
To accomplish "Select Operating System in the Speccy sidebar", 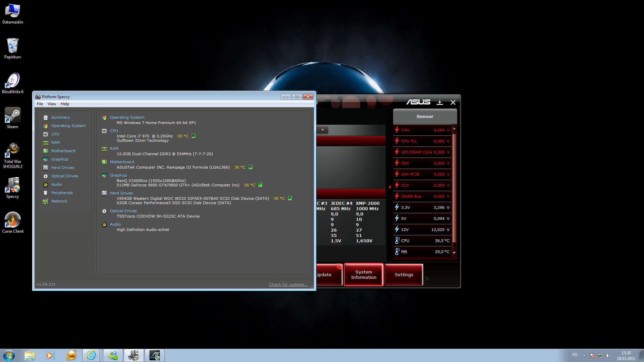I will 68,126.
